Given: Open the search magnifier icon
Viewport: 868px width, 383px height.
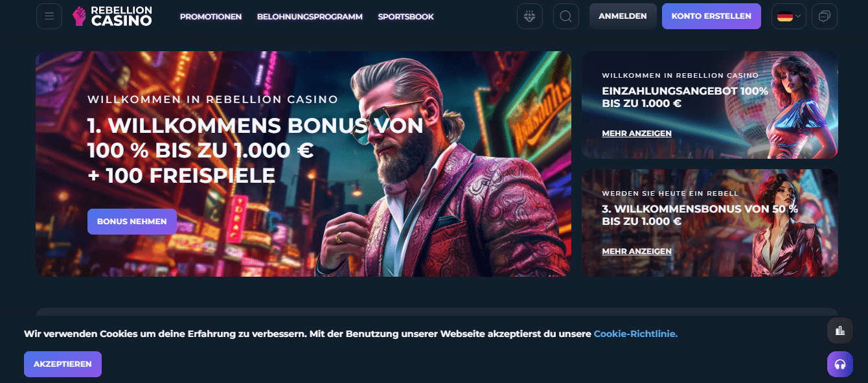Looking at the screenshot, I should coord(566,16).
